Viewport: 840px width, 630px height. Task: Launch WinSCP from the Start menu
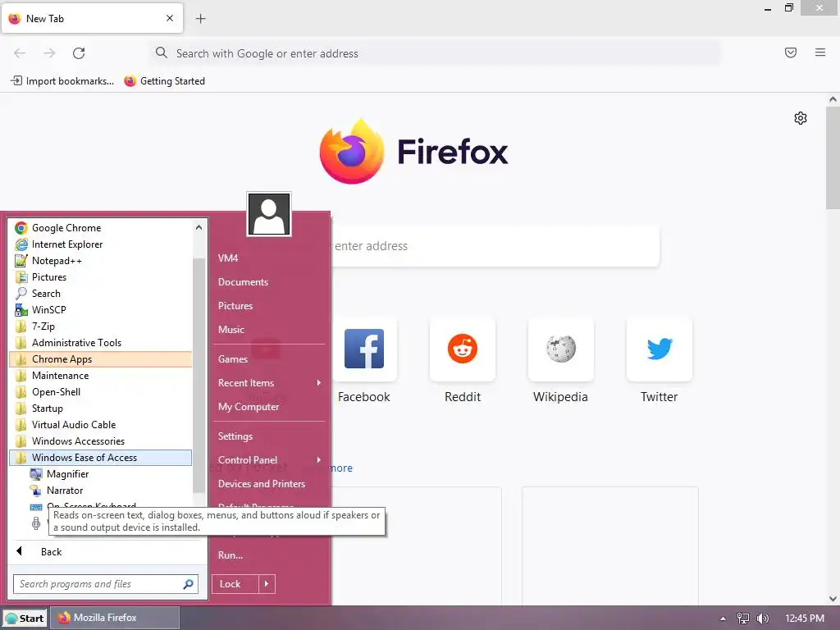(100, 309)
